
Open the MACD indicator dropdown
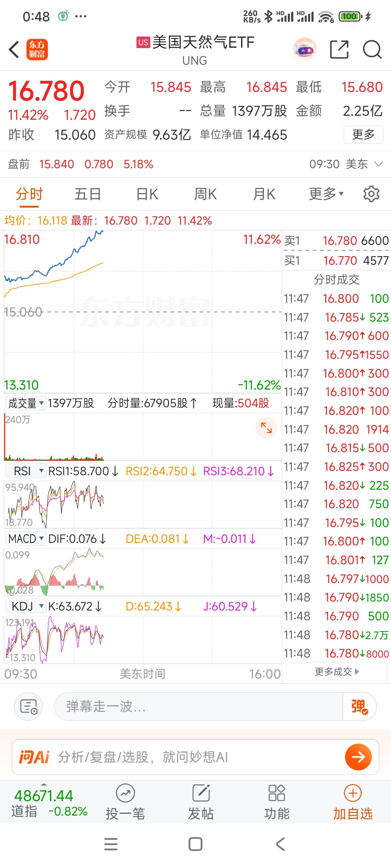click(26, 539)
